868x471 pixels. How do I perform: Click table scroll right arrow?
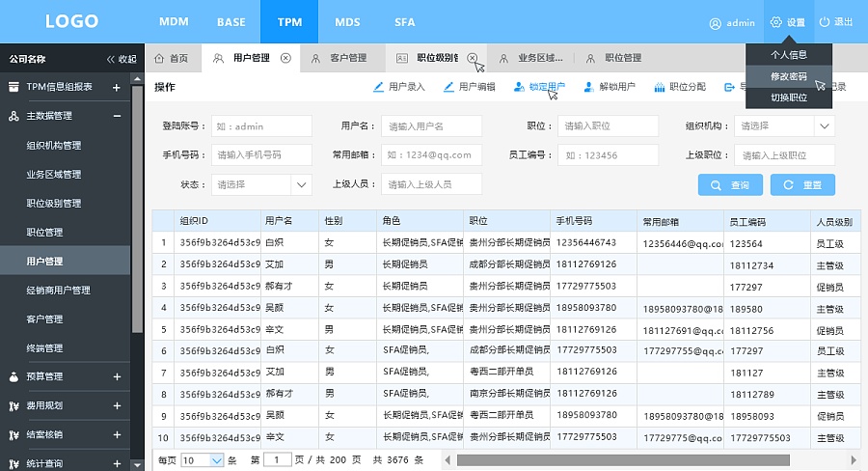tap(854, 460)
